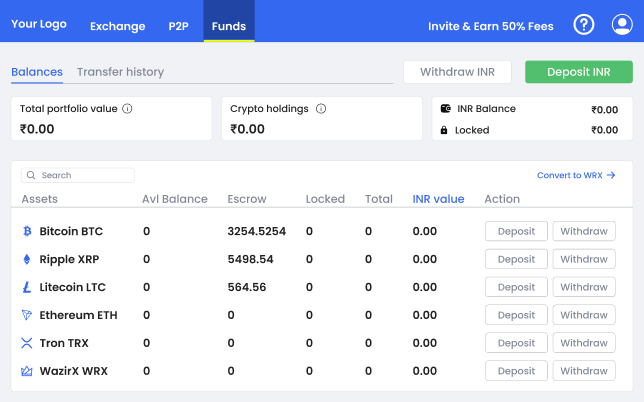Sort by the INR value column header
The image size is (644, 402).
click(x=438, y=199)
